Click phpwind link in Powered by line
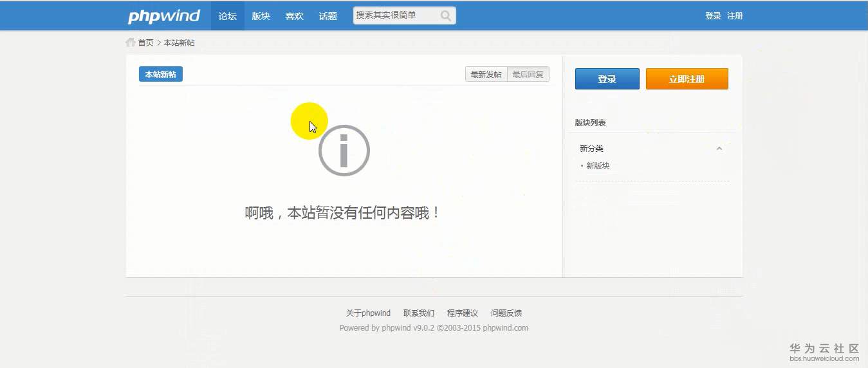This screenshot has height=368, width=868. (396, 328)
